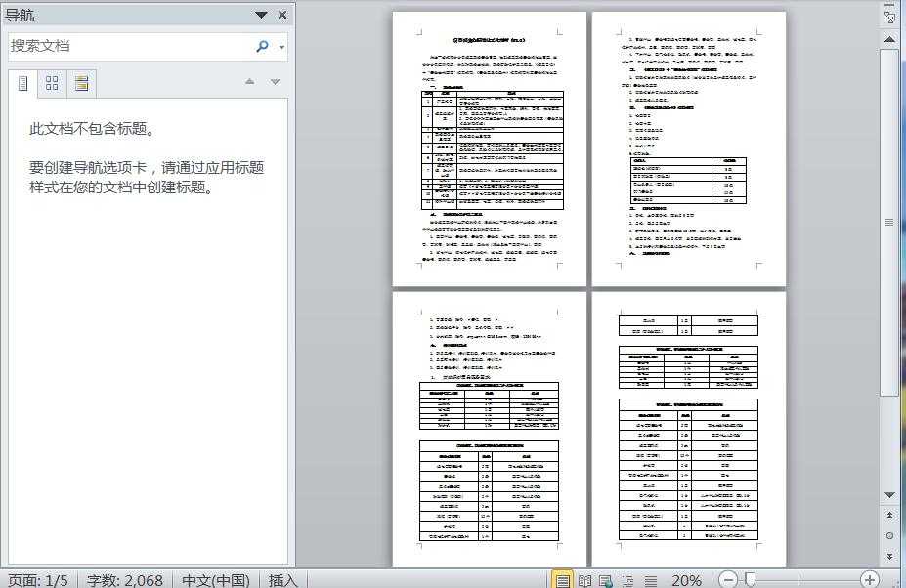Close the 导航 navigation pane
Image resolution: width=906 pixels, height=588 pixels.
282,15
